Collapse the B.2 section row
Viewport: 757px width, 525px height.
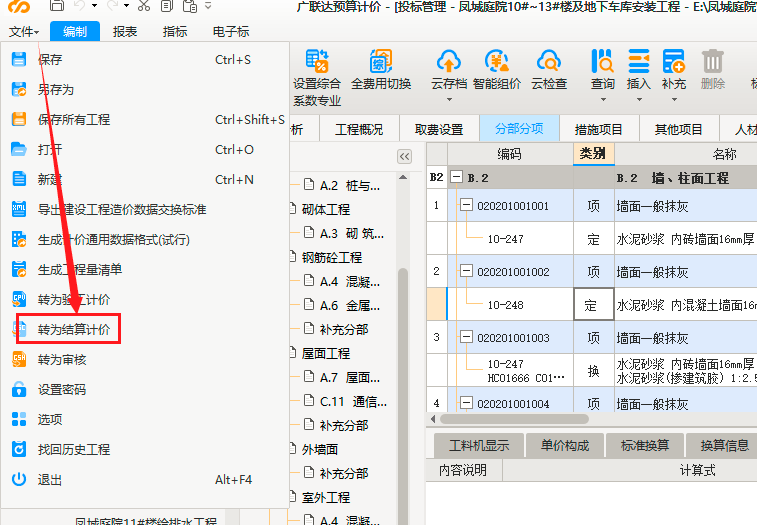coord(456,177)
